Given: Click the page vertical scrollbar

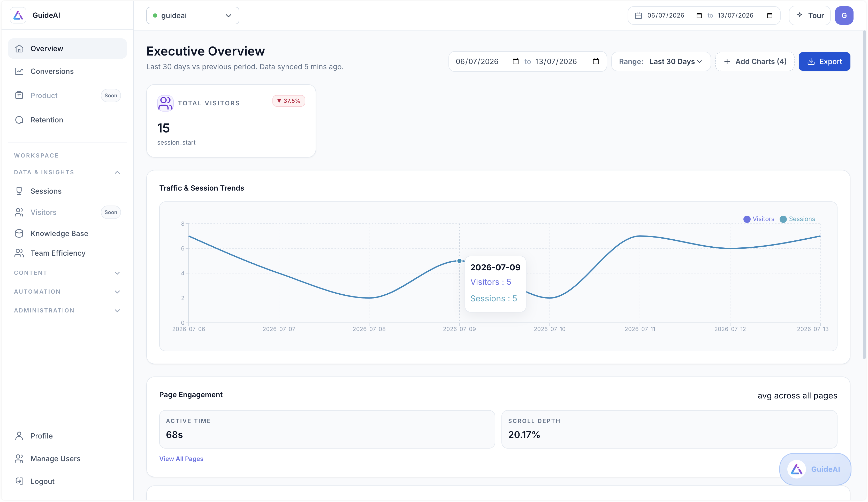Looking at the screenshot, I should pos(864,194).
